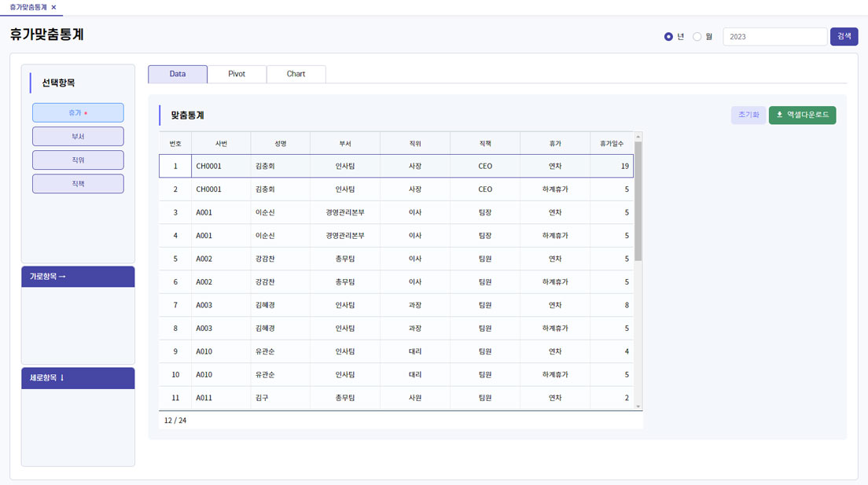This screenshot has width=868, height=485.
Task: Switch to the Data tab
Action: [x=178, y=74]
